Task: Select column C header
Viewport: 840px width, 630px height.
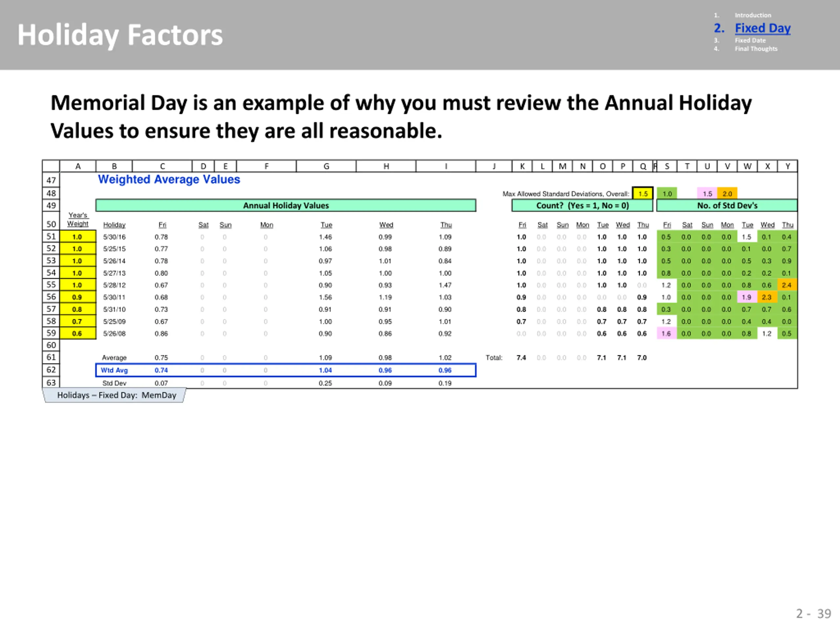Action: (162, 166)
